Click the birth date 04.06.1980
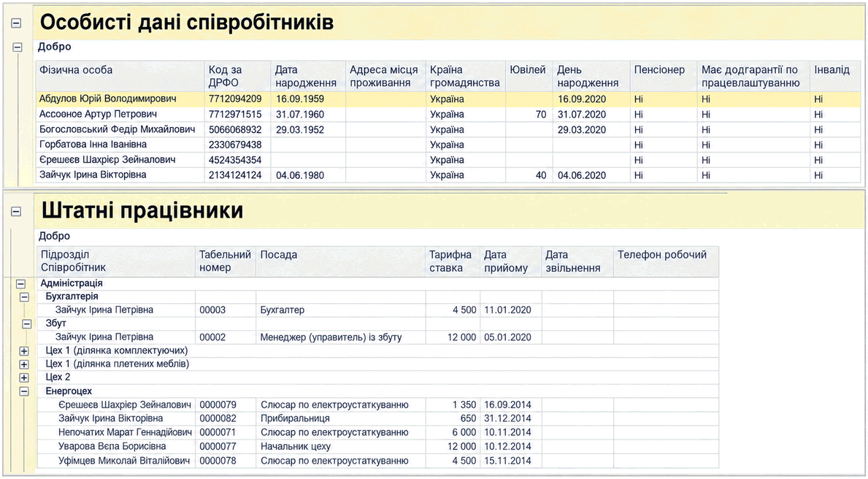The height and width of the screenshot is (479, 868). coord(300,175)
